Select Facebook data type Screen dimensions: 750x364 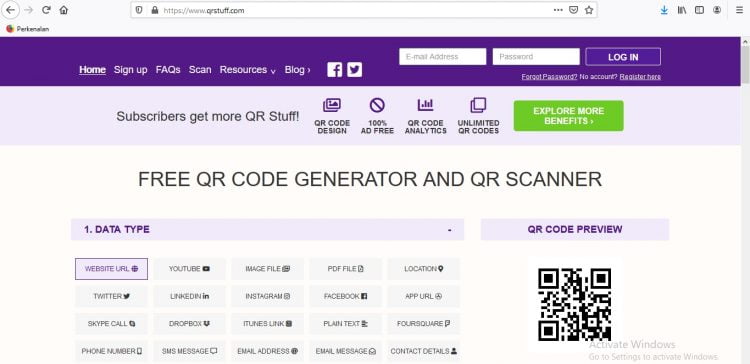(345, 296)
